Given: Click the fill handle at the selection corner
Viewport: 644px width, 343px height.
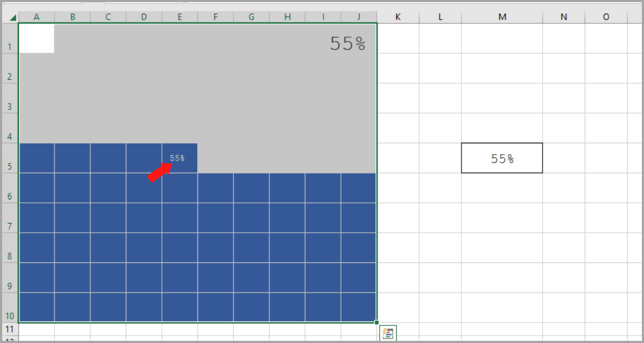Looking at the screenshot, I should click(x=377, y=322).
